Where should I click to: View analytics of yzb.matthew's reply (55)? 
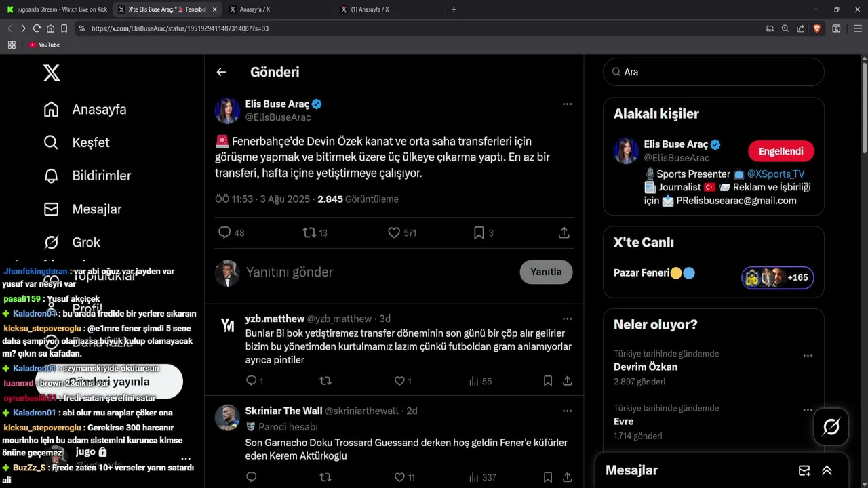480,381
